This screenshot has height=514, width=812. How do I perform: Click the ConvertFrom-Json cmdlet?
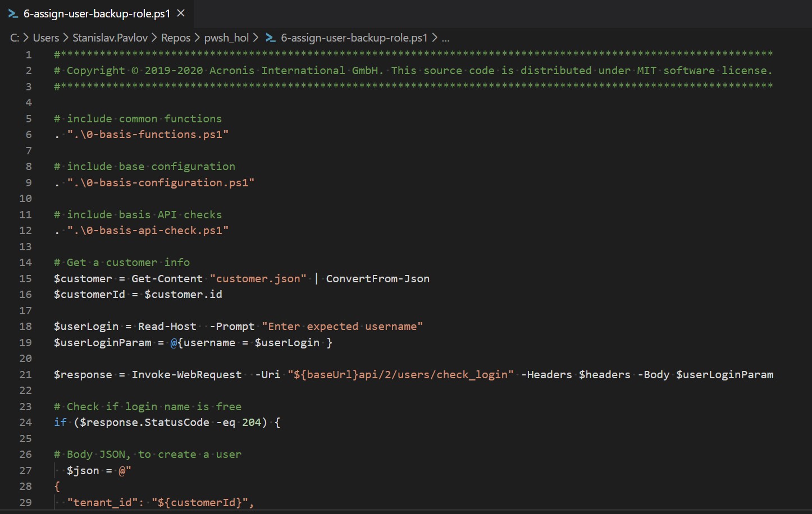(x=378, y=278)
